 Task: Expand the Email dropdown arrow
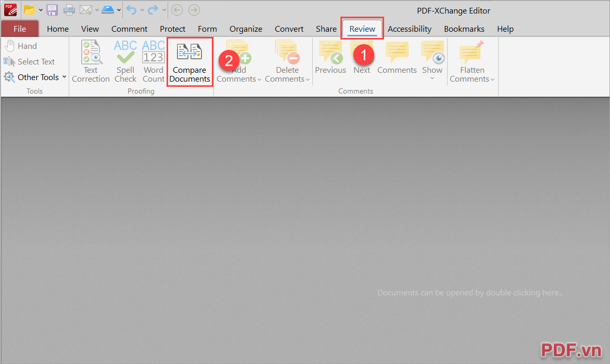coord(97,10)
